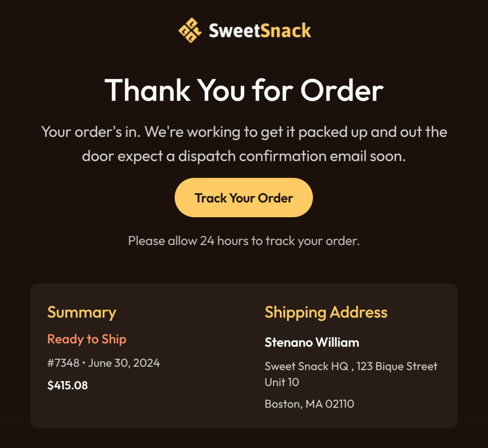Click the "Sweet Snack HQ" address text
This screenshot has height=448, width=488.
306,366
